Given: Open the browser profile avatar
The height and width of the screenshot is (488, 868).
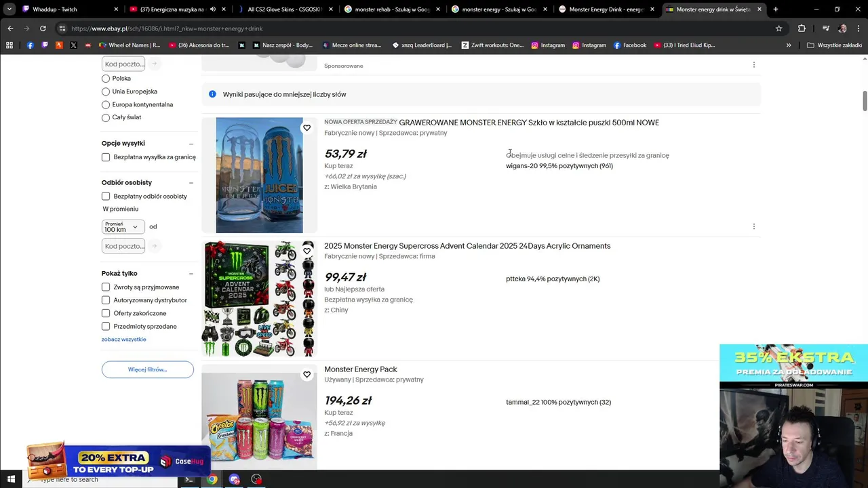Looking at the screenshot, I should (842, 28).
